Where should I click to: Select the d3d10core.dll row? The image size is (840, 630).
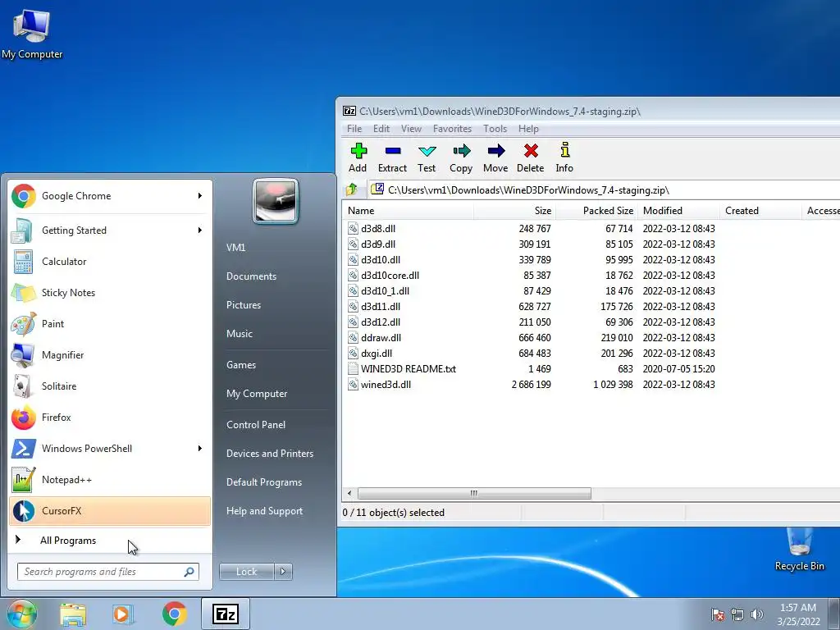591,276
